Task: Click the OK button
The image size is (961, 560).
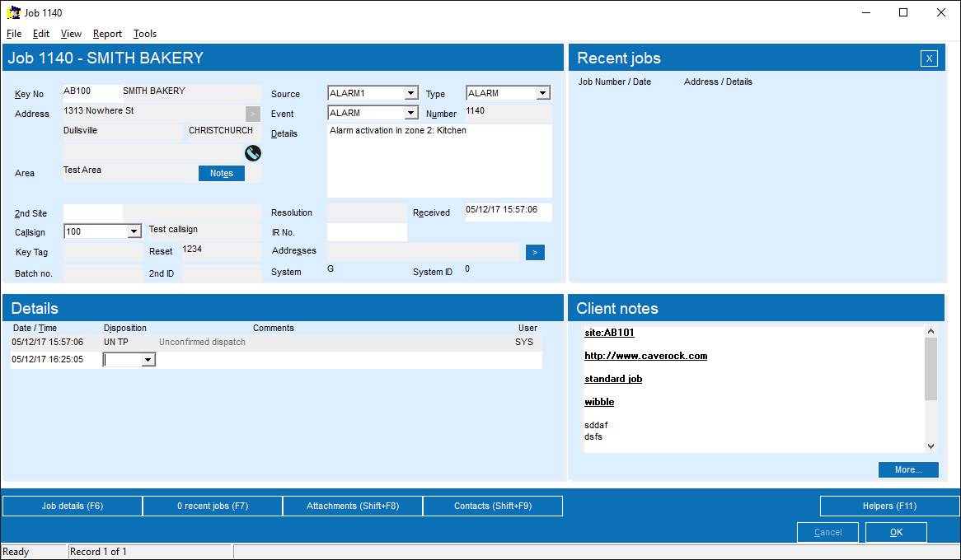Action: click(x=896, y=533)
